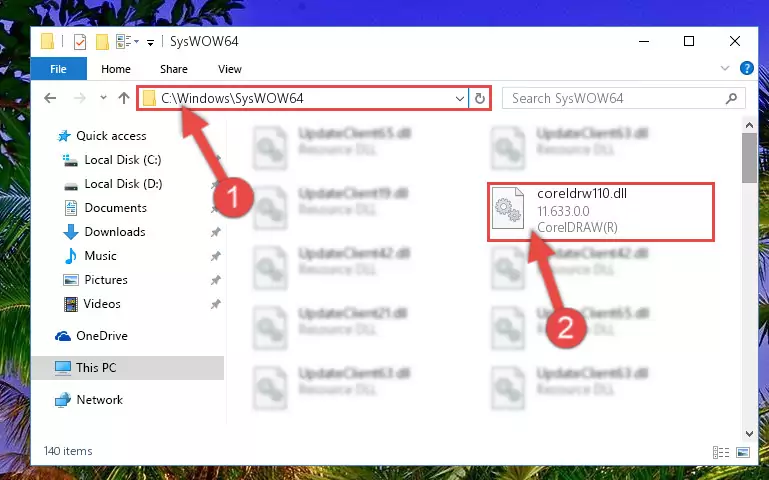Switch to Large icons view layout
The height and width of the screenshot is (480, 769).
[x=743, y=452]
